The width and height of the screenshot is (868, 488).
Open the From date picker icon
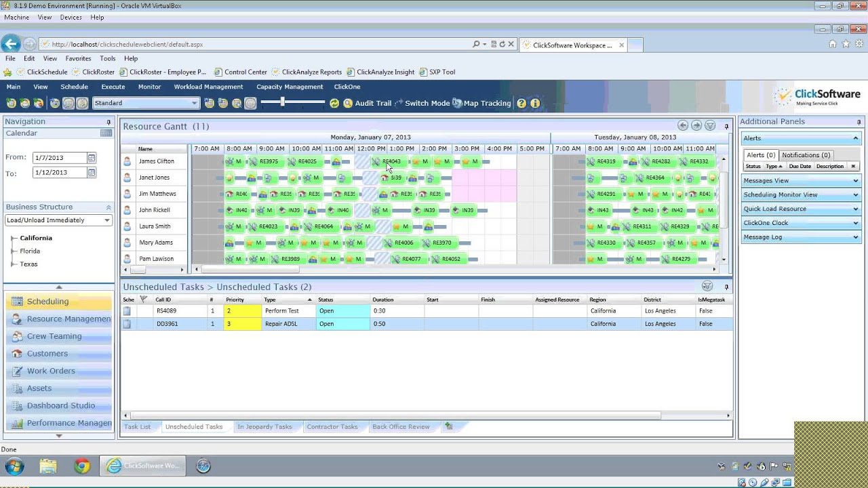[x=92, y=157]
